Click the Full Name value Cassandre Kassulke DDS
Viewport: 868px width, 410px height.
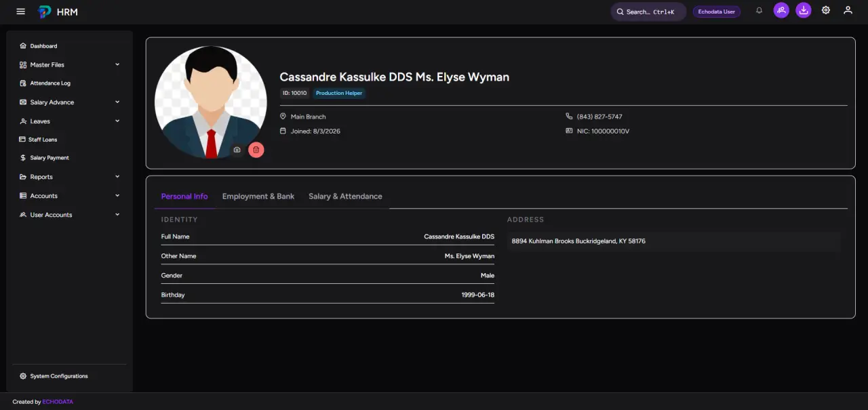tap(459, 237)
